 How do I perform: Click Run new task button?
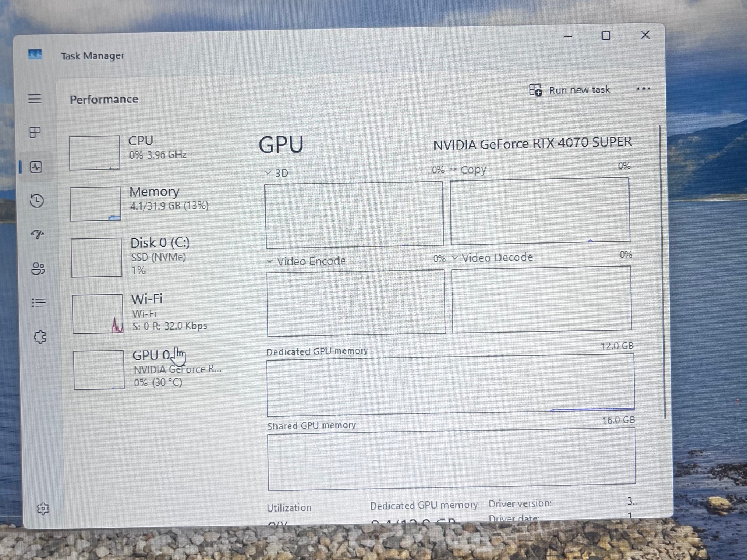569,90
